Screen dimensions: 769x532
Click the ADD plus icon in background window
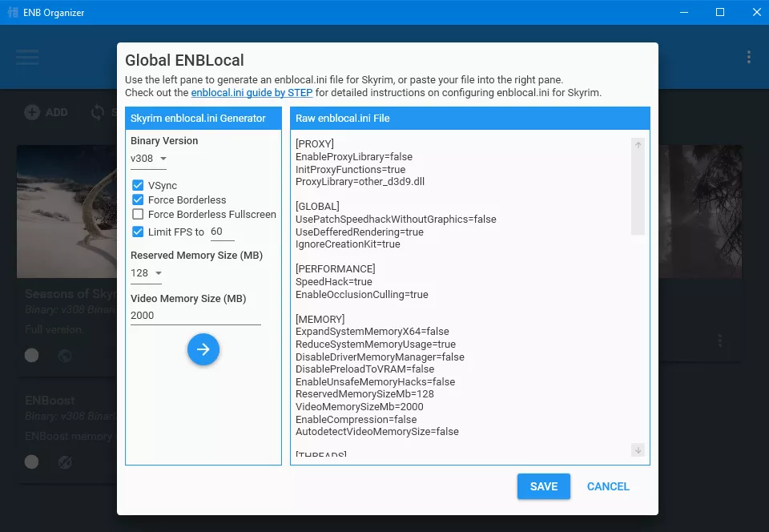pos(32,112)
